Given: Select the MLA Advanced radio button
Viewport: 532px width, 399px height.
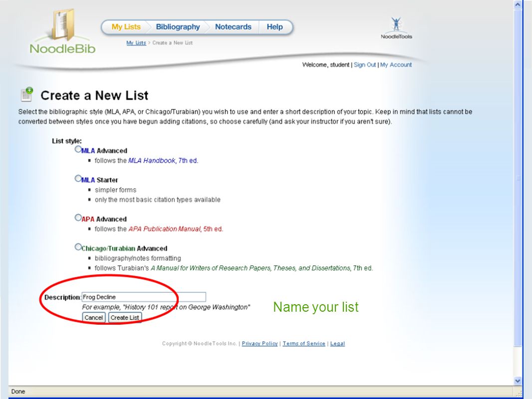Looking at the screenshot, I should 78,149.
